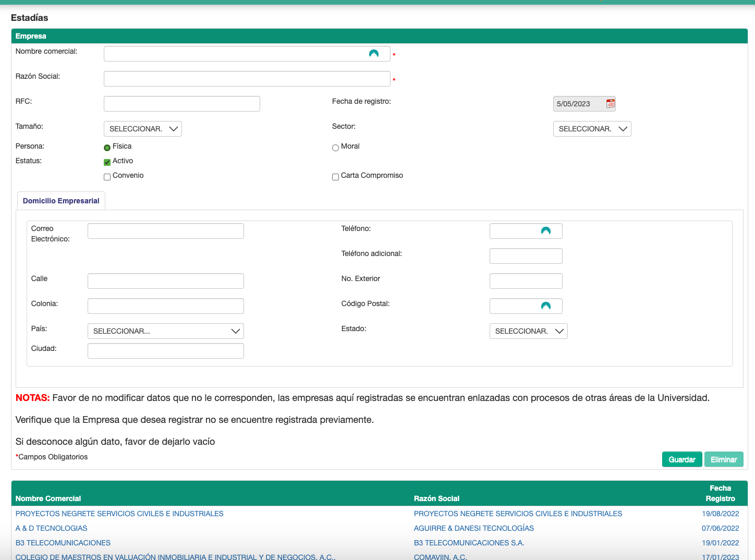Open the País selection dropdown
755x560 pixels.
coord(165,331)
